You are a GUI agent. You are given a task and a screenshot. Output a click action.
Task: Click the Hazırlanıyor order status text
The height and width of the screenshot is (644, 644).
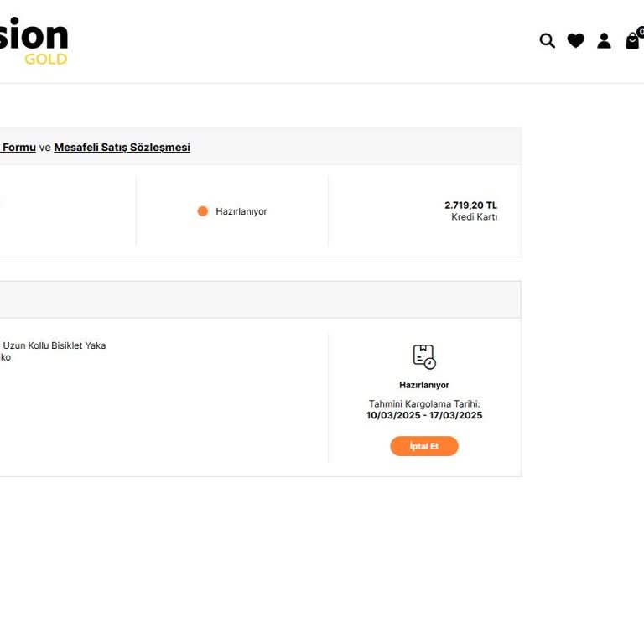tap(241, 211)
